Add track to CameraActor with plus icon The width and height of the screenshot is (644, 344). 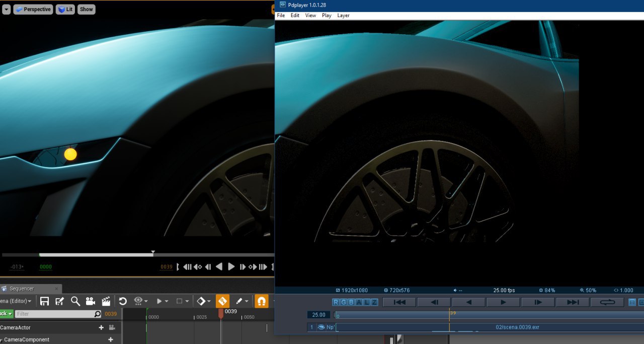click(x=101, y=327)
